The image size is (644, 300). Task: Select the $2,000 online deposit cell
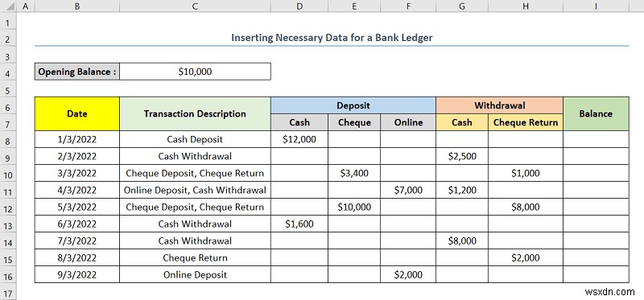(x=408, y=274)
